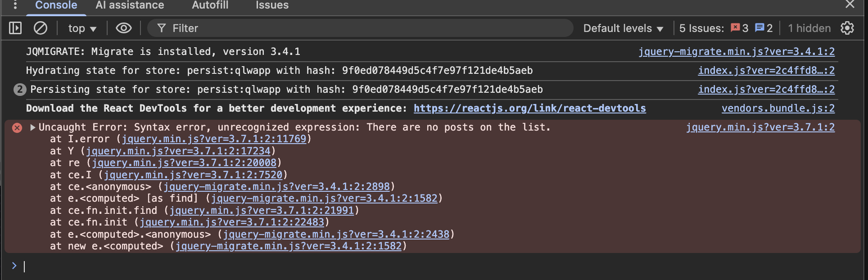This screenshot has width=868, height=280.
Task: Switch to the Autofill tab
Action: (x=210, y=5)
